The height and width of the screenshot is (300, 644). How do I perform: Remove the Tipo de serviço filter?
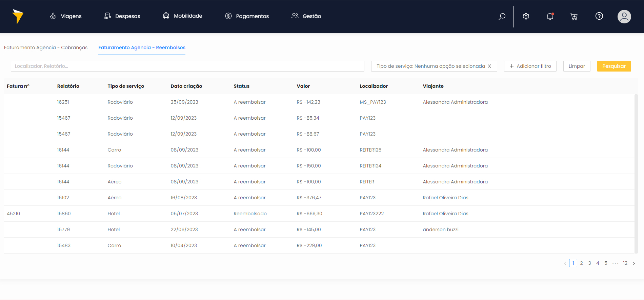[x=489, y=66]
